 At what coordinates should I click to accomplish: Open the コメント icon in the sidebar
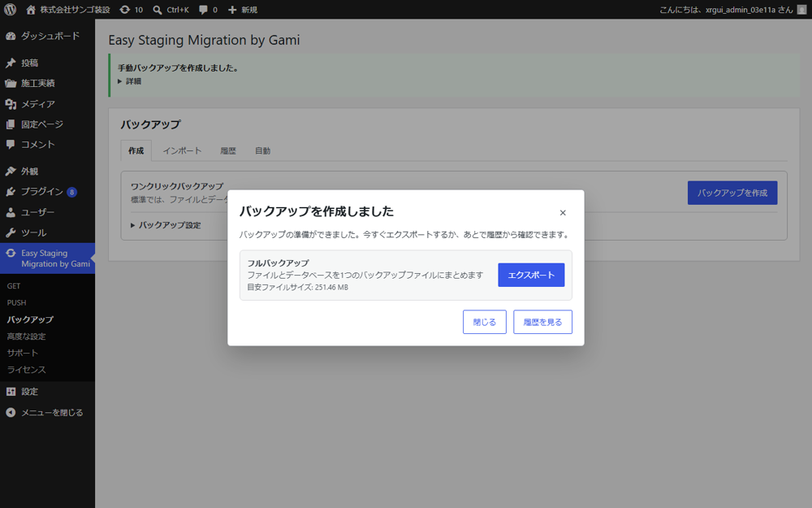(x=11, y=145)
